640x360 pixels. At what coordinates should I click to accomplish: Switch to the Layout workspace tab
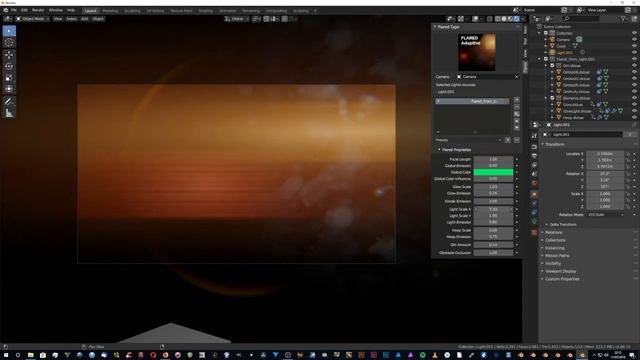(x=90, y=11)
